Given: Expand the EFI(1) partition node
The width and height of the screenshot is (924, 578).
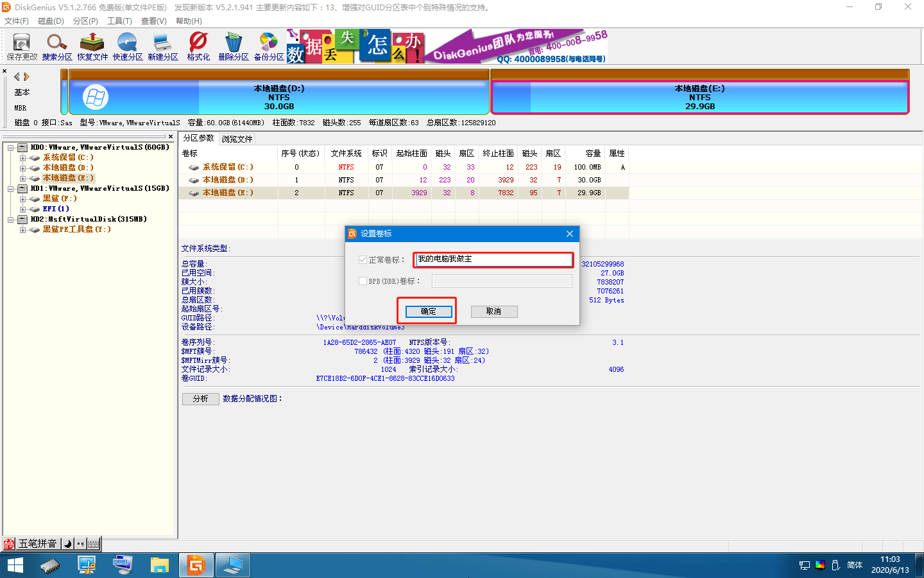Looking at the screenshot, I should point(23,209).
